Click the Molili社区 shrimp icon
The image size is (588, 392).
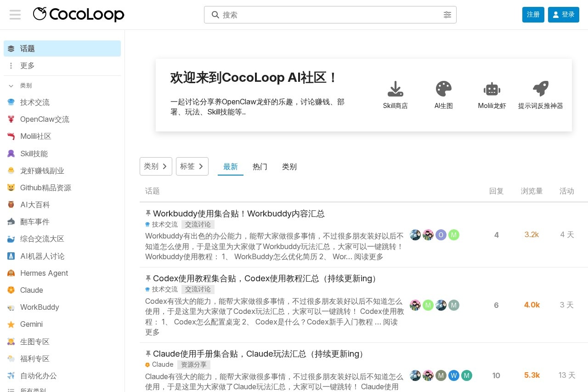[11, 136]
